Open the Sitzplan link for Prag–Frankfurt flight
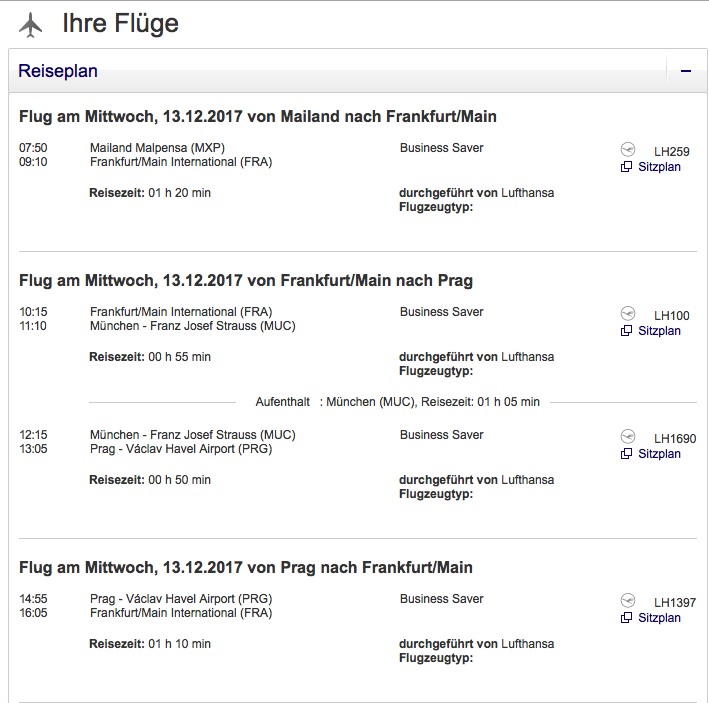The height and width of the screenshot is (703, 709). pyautogui.click(x=659, y=618)
